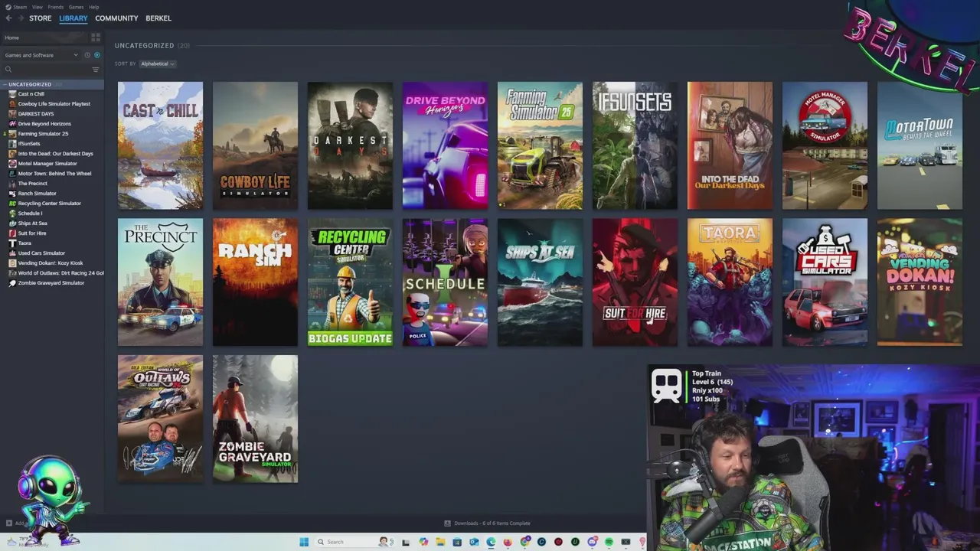Open the World of Outlaws cover
980x551 pixels.
160,419
